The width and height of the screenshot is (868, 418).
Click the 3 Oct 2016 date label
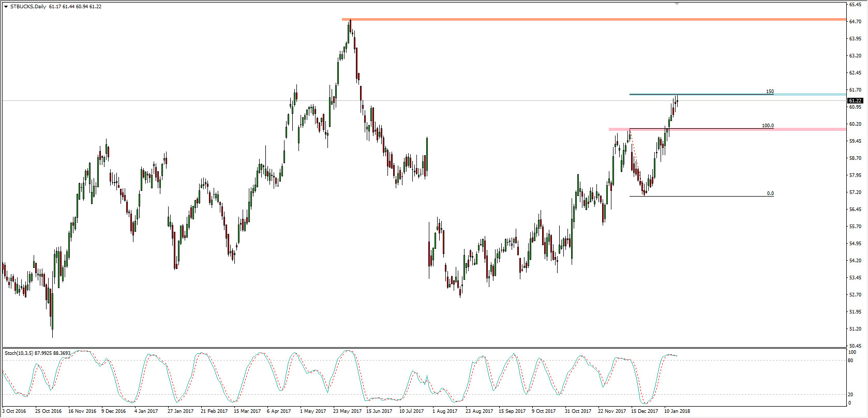coord(14,411)
